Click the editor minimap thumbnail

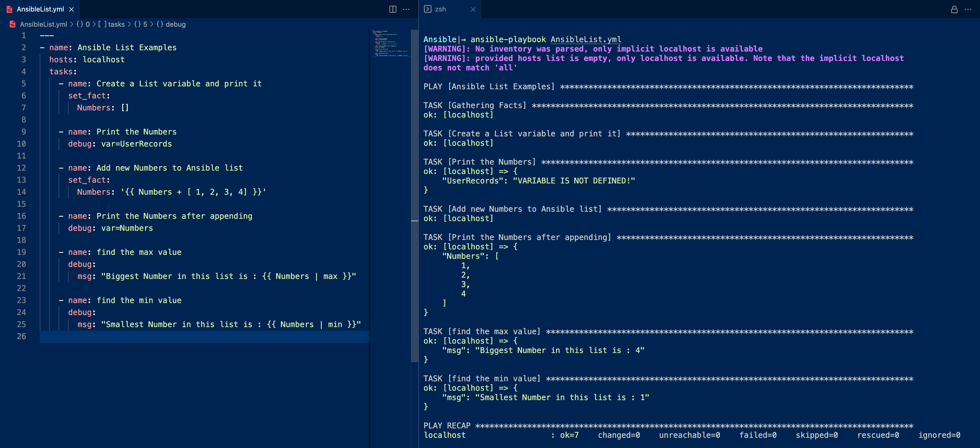point(390,44)
